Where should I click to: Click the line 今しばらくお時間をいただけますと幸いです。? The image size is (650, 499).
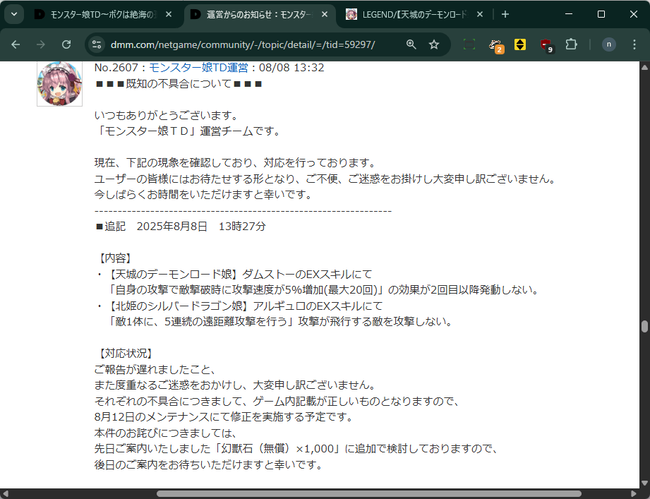click(204, 194)
